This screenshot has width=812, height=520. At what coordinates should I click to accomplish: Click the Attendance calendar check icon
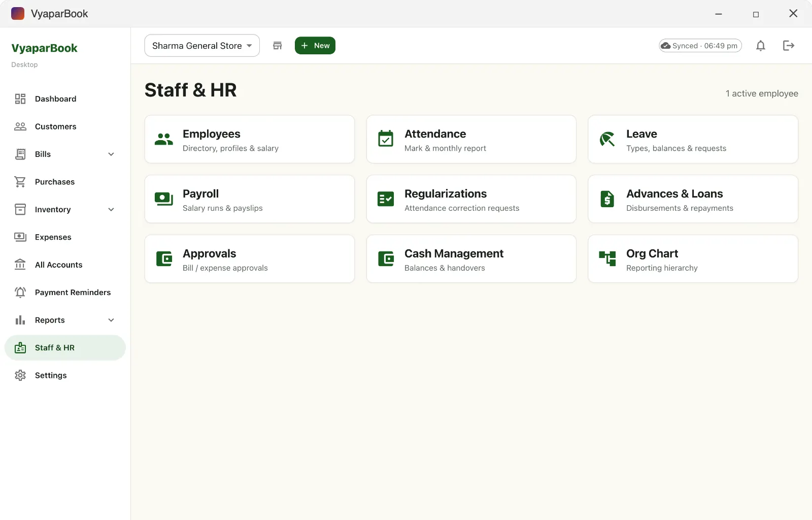[386, 139]
